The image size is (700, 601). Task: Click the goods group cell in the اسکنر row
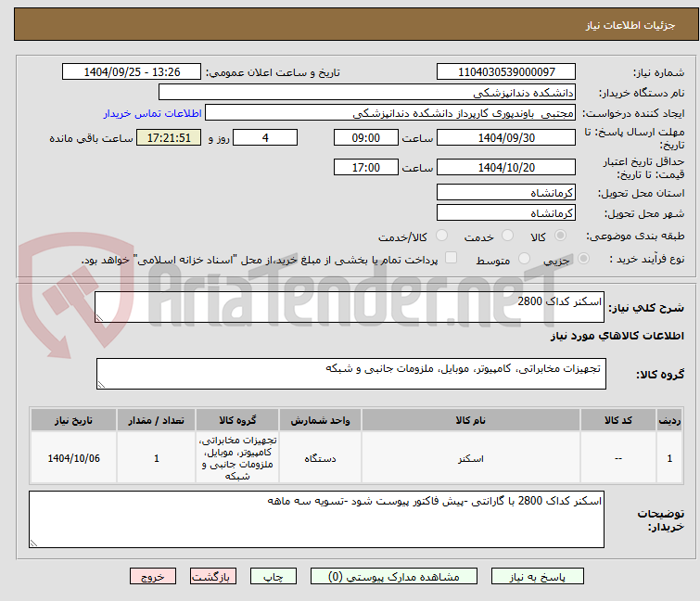click(237, 458)
